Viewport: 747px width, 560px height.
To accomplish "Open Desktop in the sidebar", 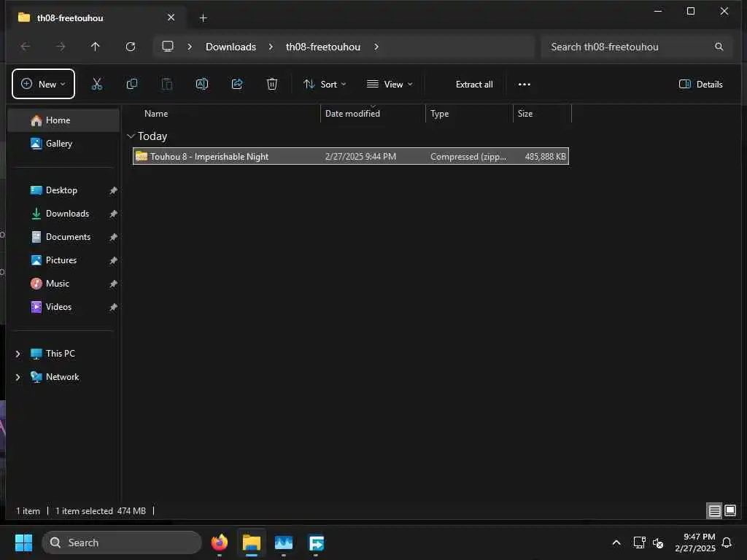I will click(x=63, y=190).
